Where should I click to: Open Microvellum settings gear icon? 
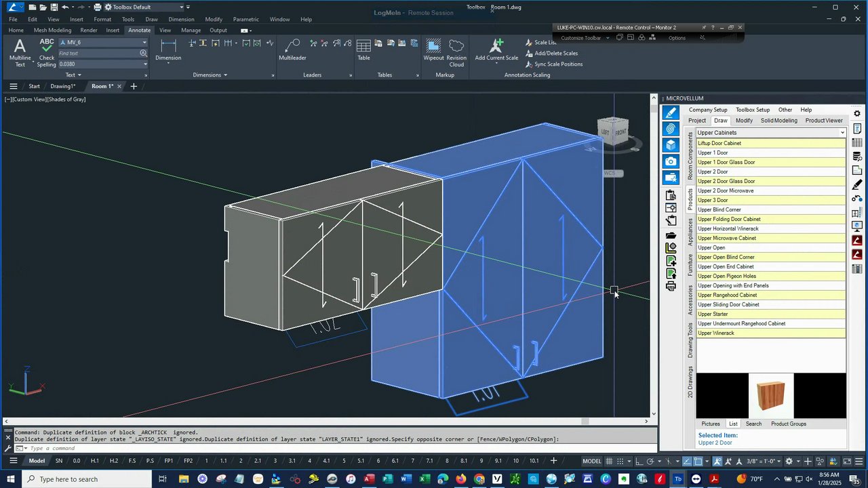click(857, 113)
